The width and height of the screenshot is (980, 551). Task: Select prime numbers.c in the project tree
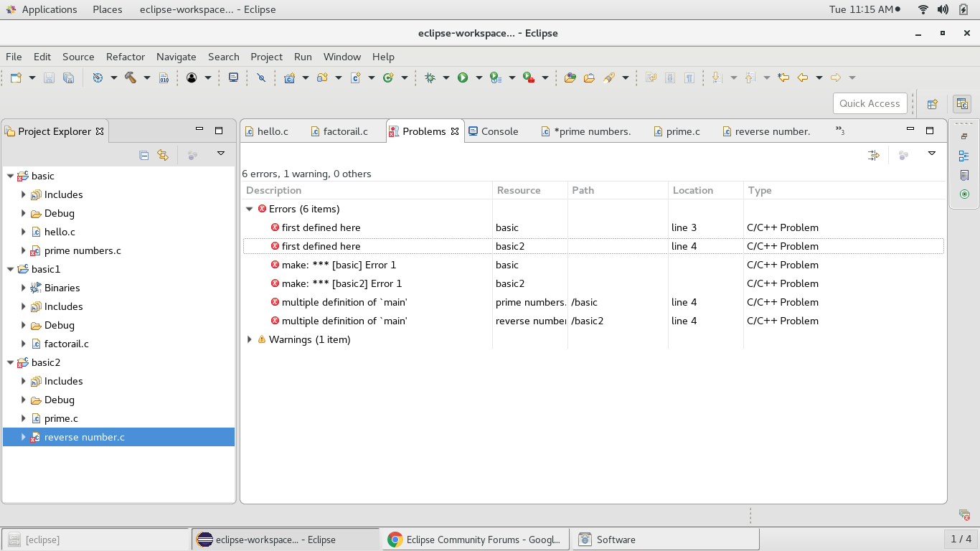point(83,250)
